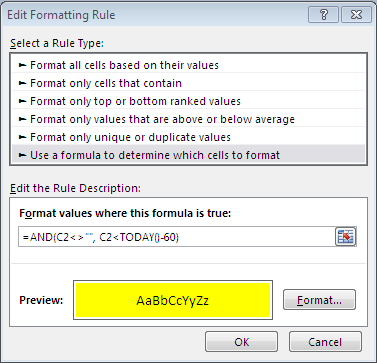Screen dimensions: 377x363
Task: Click the arrow bullet before 'Use a formula'
Action: coord(22,155)
